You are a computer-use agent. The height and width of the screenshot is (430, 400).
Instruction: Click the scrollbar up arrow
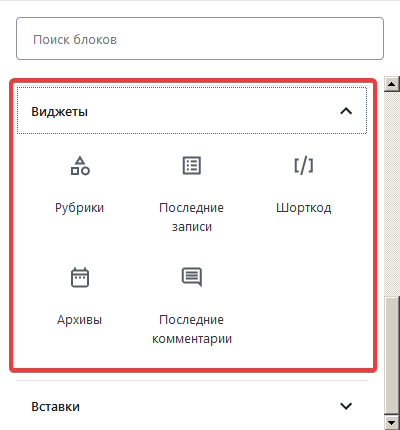tap(392, 84)
